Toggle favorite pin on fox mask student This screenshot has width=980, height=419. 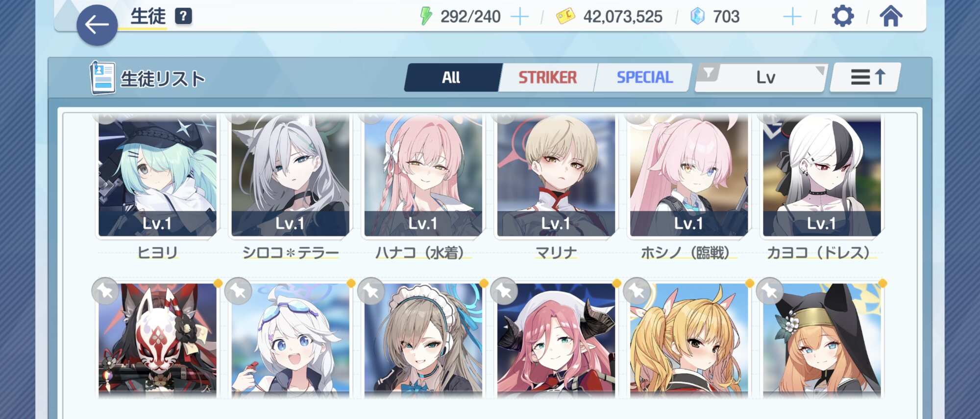pyautogui.click(x=105, y=291)
